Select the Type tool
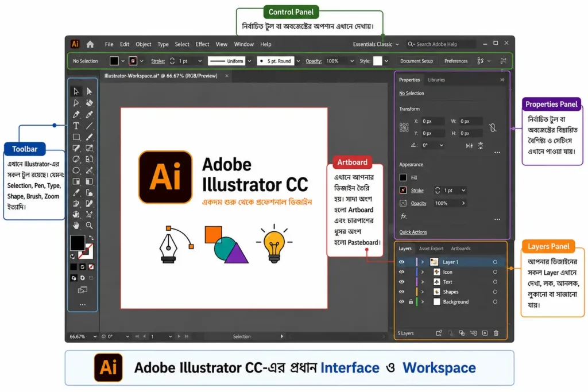Screen dimensions: 588x392 coord(76,126)
